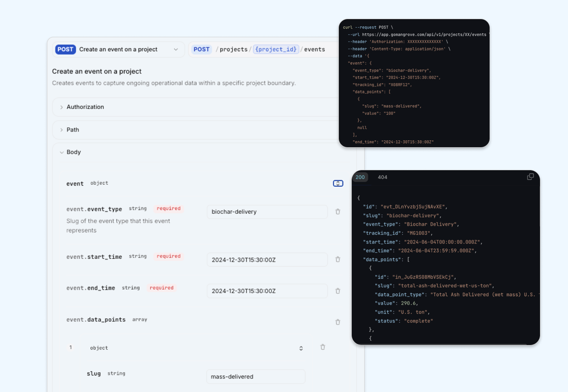Click the event.end_time parameter label

coord(91,288)
